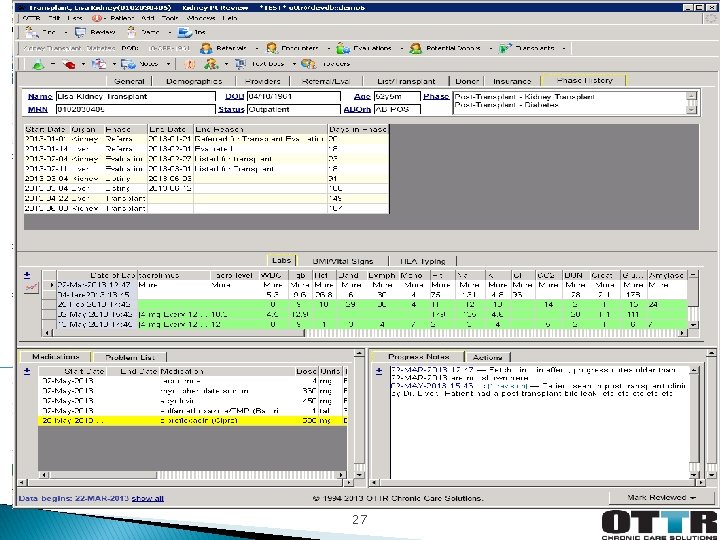The height and width of the screenshot is (540, 720).
Task: Open the BMI/Vital Signs tab
Action: click(343, 260)
